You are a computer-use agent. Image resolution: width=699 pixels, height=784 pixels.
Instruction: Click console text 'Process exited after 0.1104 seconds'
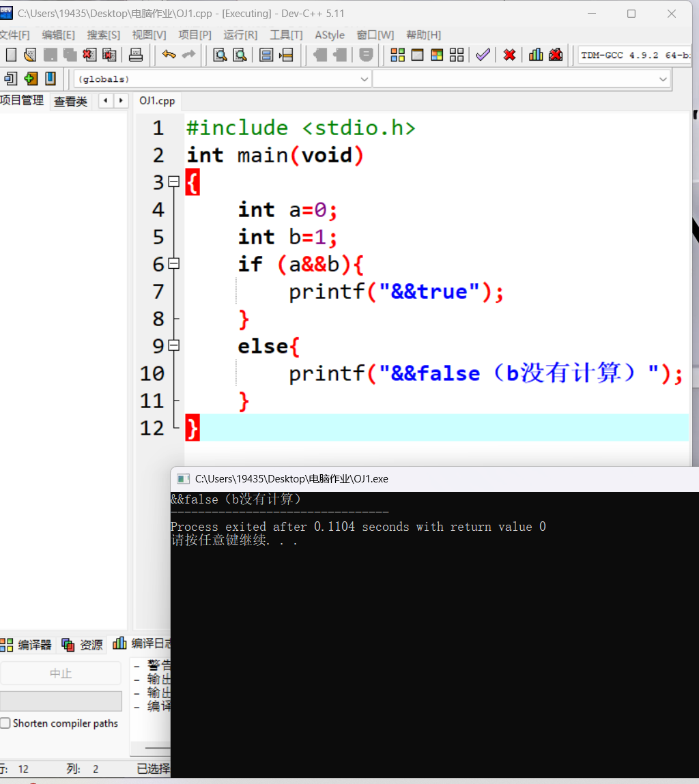[x=289, y=527]
